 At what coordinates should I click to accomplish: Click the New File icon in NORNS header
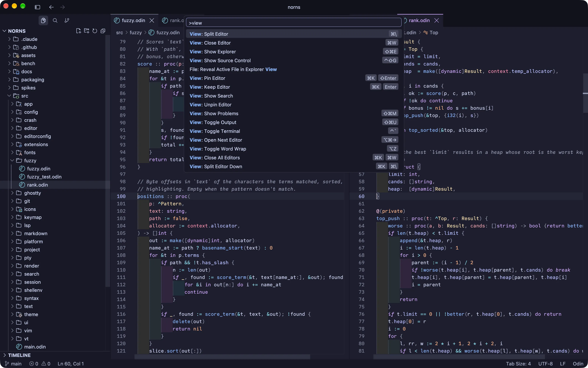pos(78,31)
